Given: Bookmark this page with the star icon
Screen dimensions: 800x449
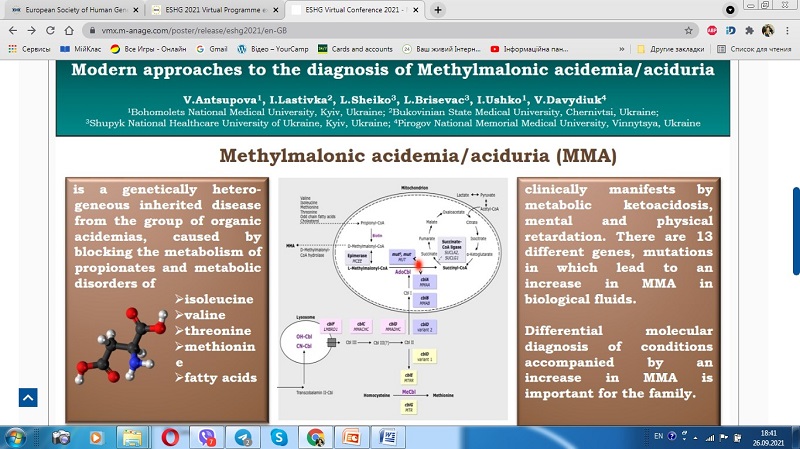Looking at the screenshot, I should pos(689,30).
